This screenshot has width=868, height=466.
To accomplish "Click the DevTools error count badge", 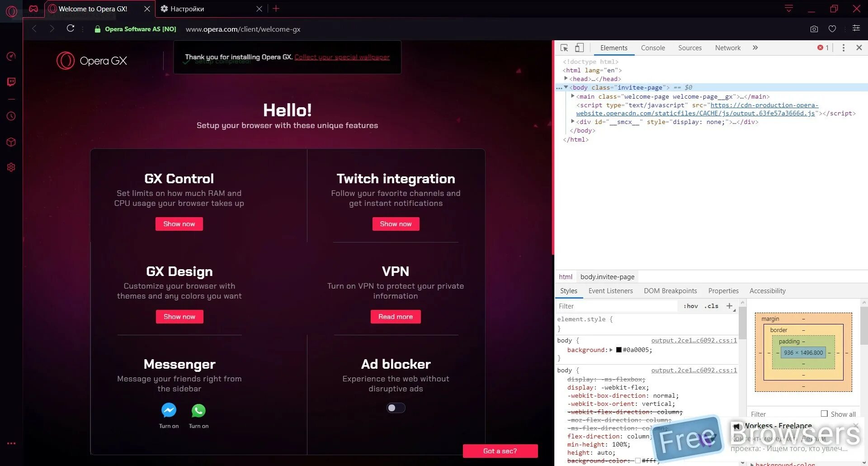I will point(823,48).
